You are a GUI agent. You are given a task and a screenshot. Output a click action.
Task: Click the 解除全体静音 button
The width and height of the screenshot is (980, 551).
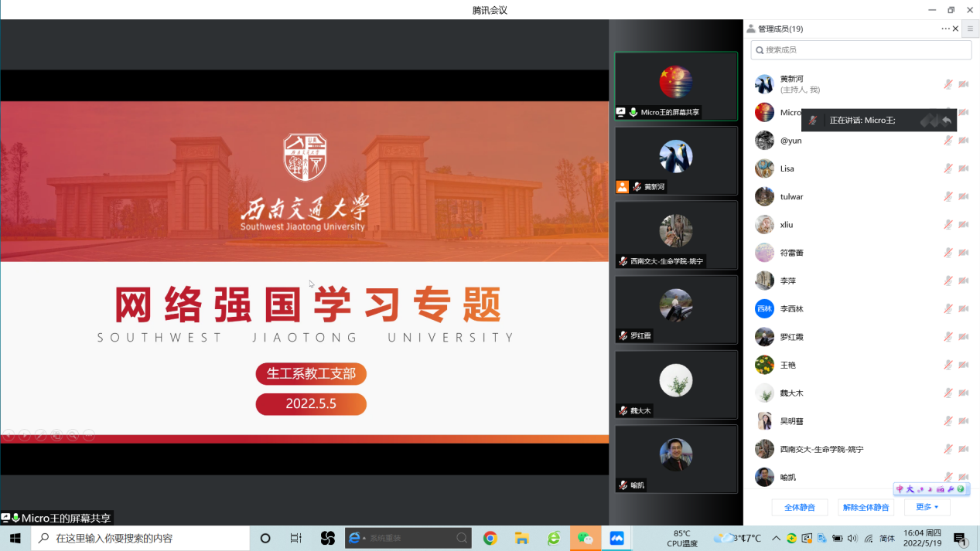(x=866, y=508)
